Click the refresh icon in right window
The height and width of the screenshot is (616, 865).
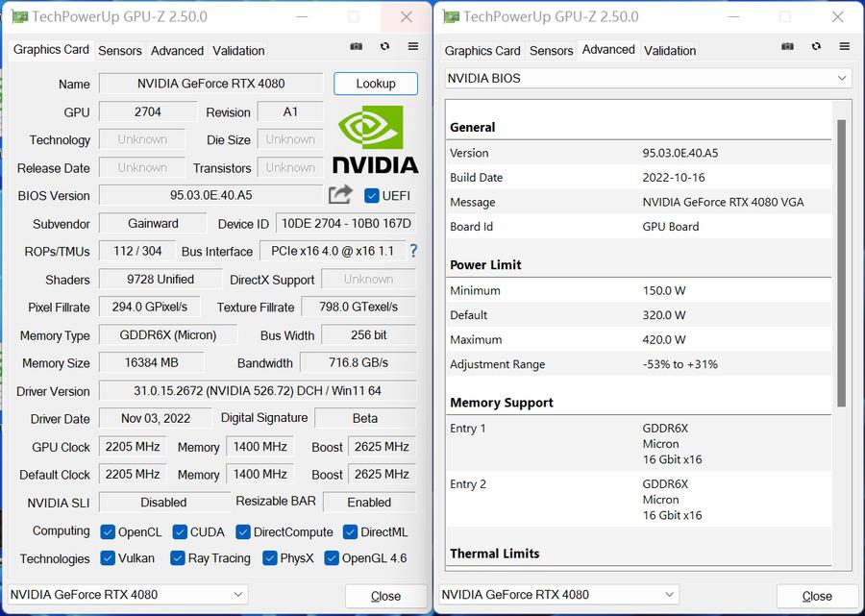click(x=816, y=46)
